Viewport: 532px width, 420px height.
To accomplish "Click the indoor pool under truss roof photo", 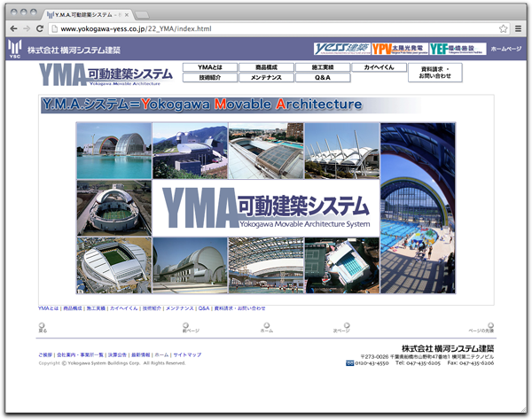I will 266,266.
